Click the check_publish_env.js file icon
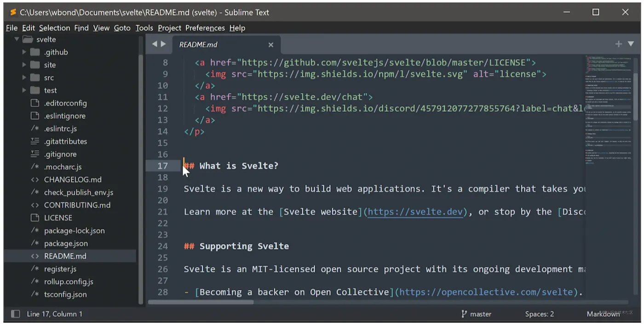This screenshot has width=644, height=326. coord(34,192)
